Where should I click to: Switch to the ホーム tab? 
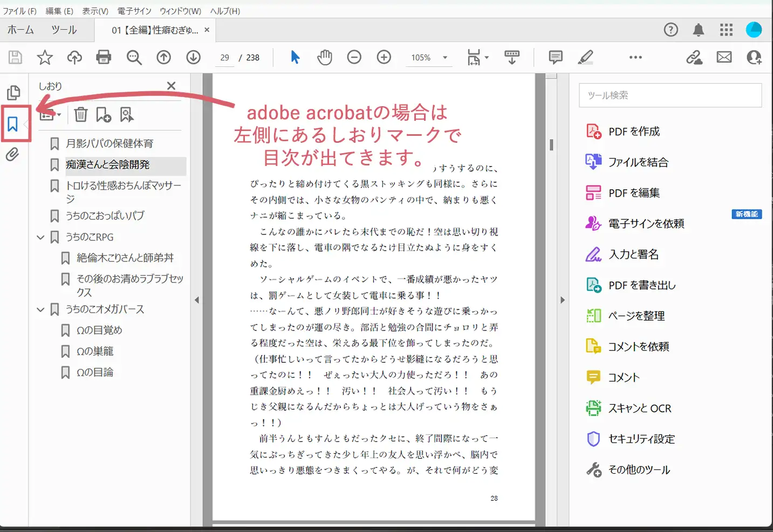(20, 30)
